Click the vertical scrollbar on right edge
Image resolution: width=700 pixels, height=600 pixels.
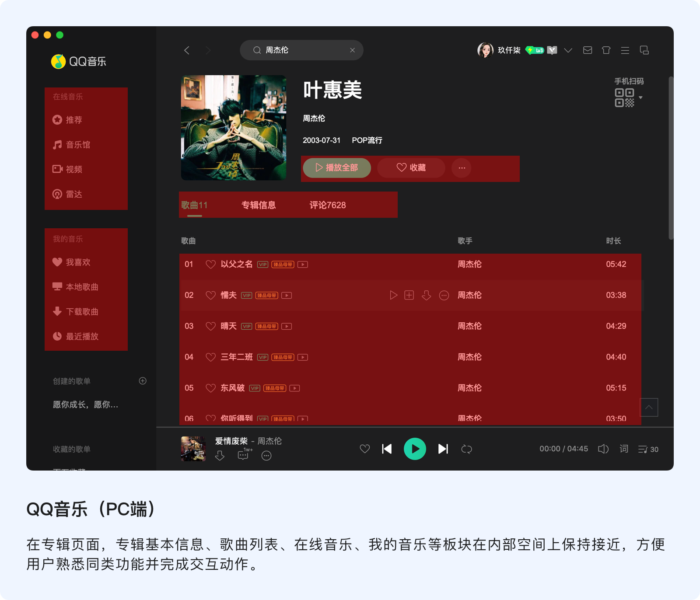click(671, 157)
